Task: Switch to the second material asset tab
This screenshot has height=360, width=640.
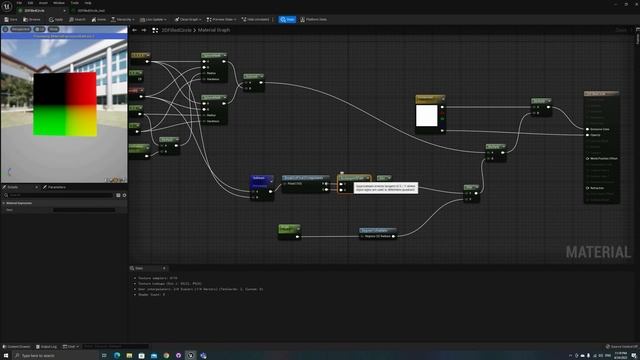Action: 91,11
